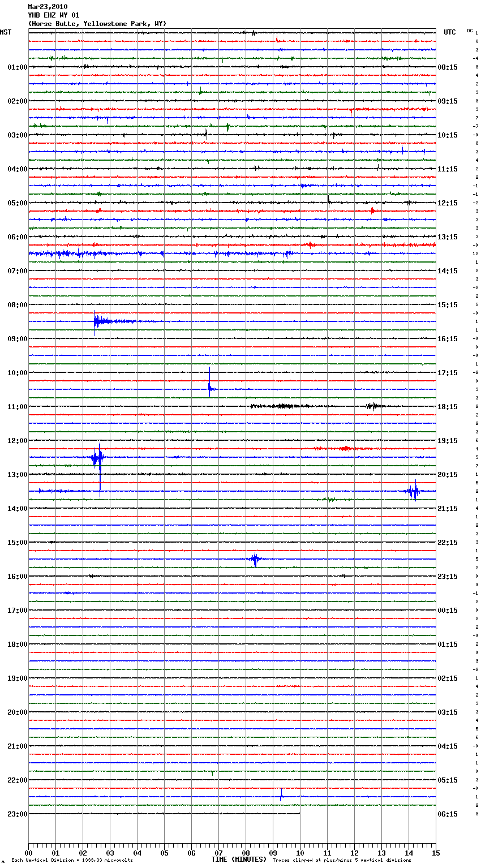The height and width of the screenshot is (868, 481).
Task: Click the TIME (MINUTES) axis title
Action: [x=239, y=860]
